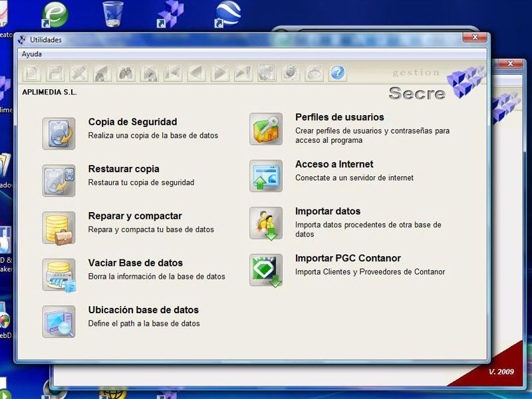Click the Restaurar copia title
532x399 pixels.
124,169
